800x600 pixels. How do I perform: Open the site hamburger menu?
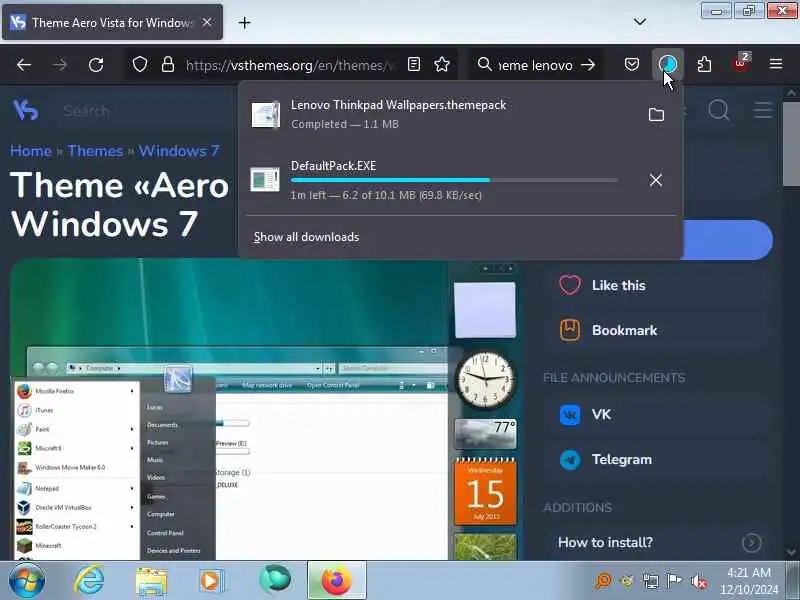pos(763,110)
